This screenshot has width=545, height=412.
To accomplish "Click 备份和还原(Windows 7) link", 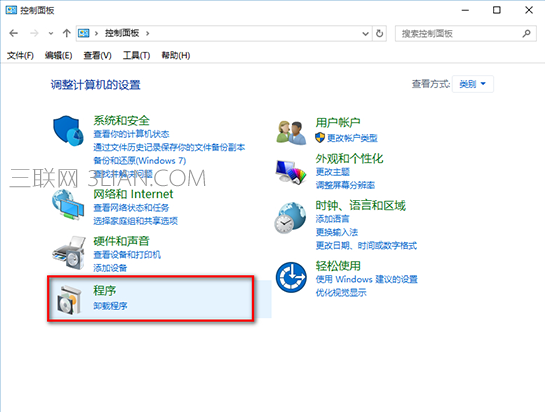I will (139, 161).
